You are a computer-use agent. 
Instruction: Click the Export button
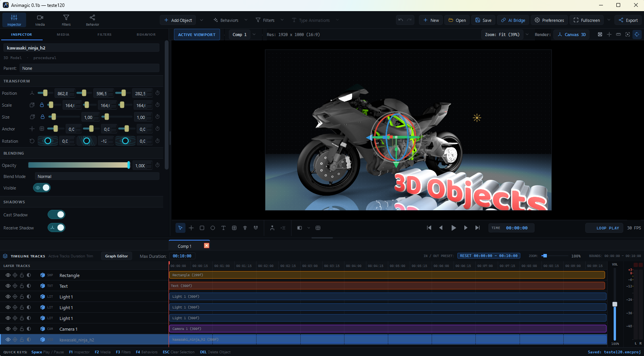628,20
